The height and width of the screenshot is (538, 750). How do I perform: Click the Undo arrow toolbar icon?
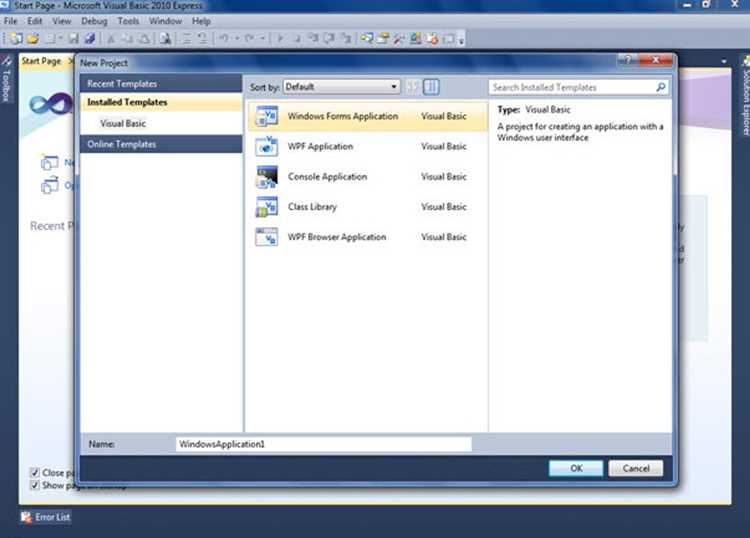224,39
